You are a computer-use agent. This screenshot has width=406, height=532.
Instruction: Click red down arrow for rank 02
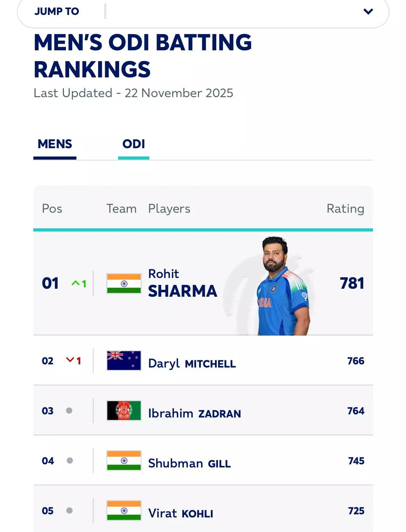click(x=70, y=360)
